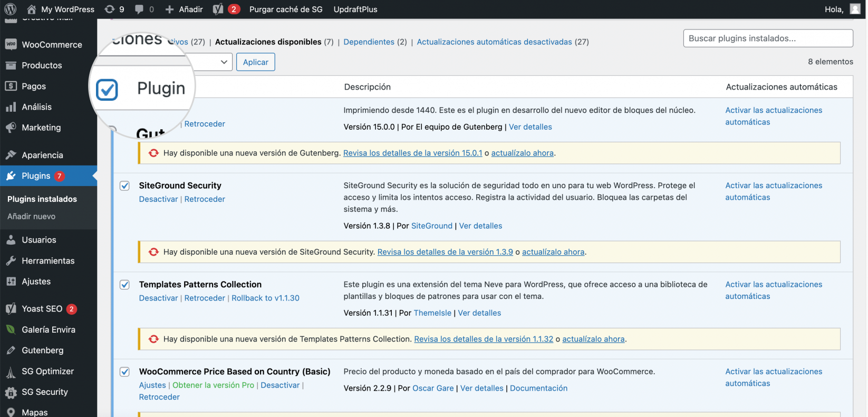Open SG Optimizer in the sidebar
This screenshot has width=868, height=417.
click(49, 371)
